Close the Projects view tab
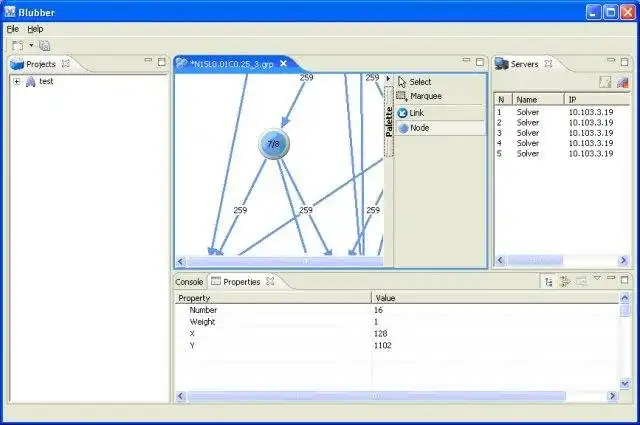640x425 pixels. point(66,64)
